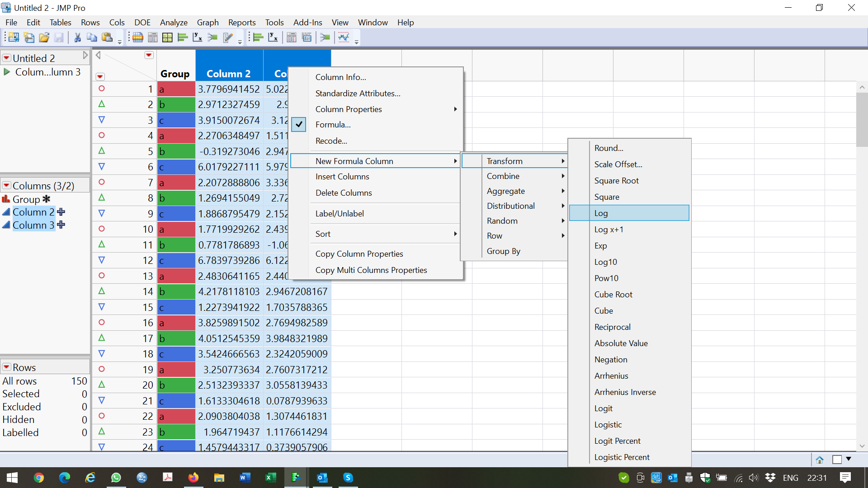Choose Log10 from the Transform submenu
Screen dimensions: 868x488
tap(605, 262)
